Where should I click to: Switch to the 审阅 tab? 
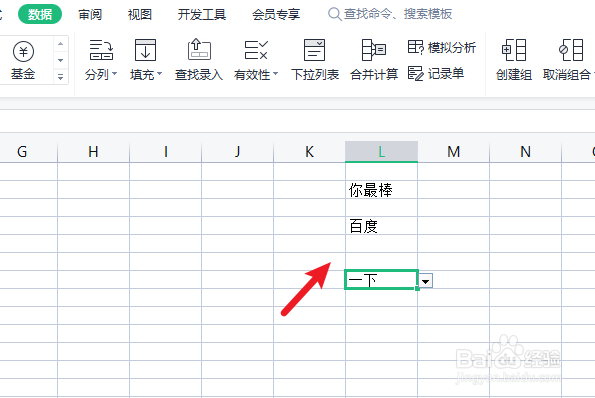(x=90, y=14)
